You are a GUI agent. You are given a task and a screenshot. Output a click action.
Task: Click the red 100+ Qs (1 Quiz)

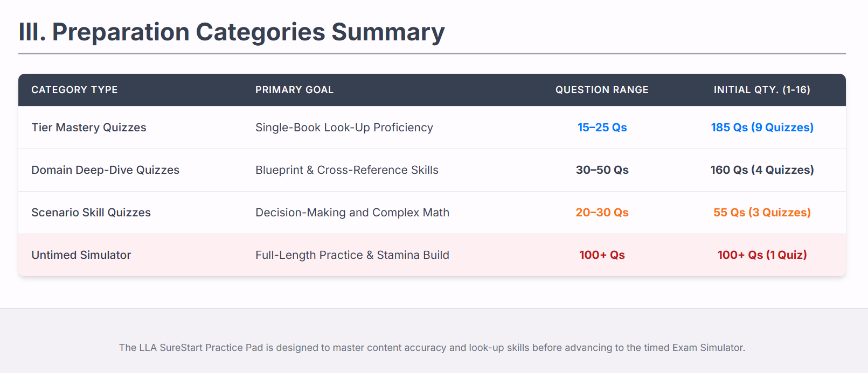(x=762, y=255)
